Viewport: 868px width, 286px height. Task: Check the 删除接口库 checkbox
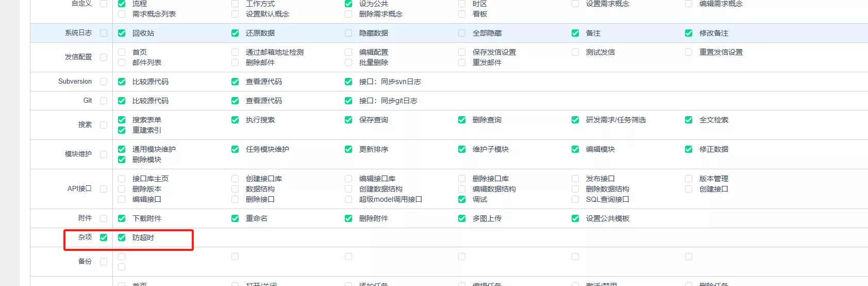click(x=462, y=179)
